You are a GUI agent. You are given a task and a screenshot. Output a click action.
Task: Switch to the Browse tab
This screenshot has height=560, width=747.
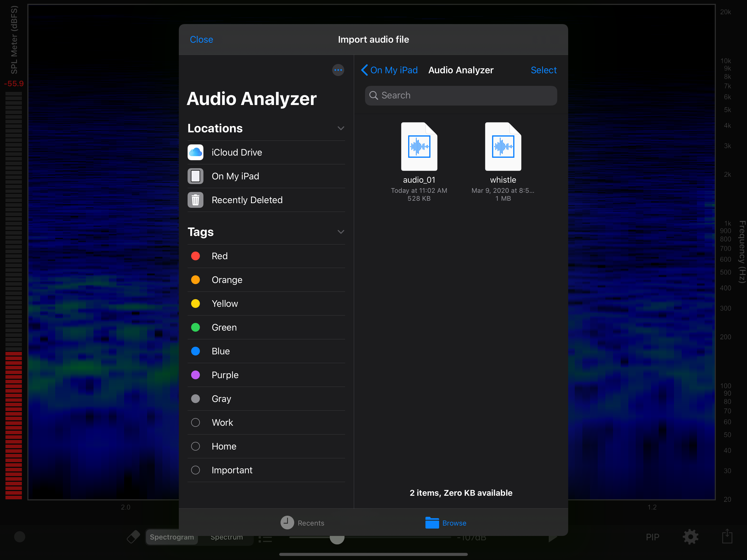(x=446, y=523)
